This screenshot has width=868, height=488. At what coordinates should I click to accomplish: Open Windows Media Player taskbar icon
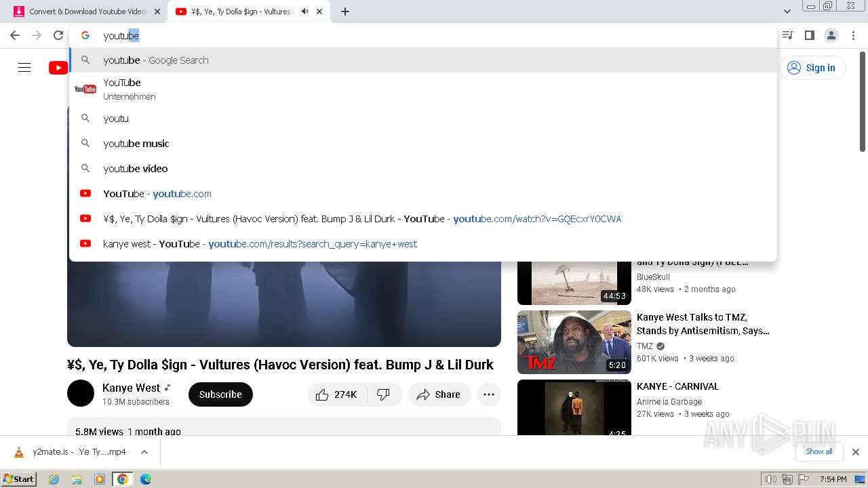point(100,479)
